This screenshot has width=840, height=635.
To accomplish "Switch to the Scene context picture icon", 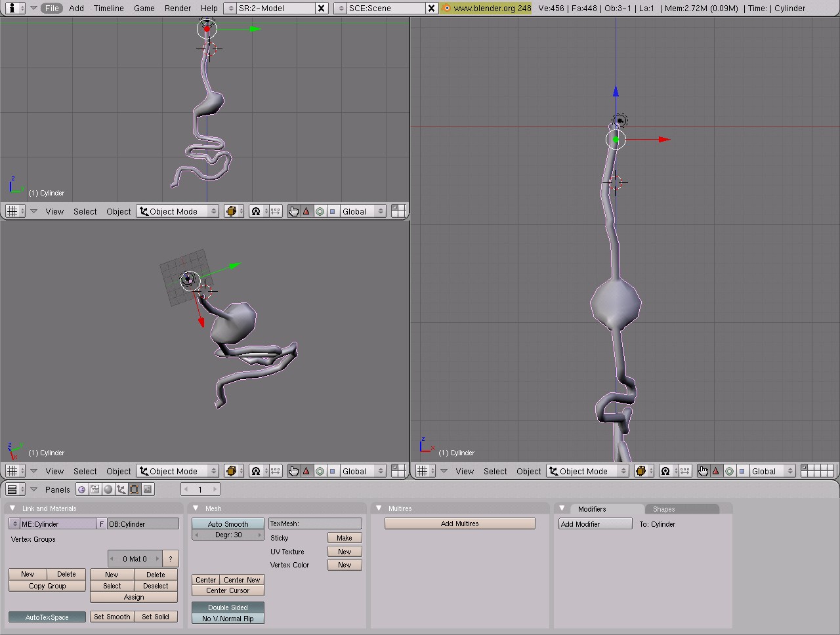I will (148, 489).
